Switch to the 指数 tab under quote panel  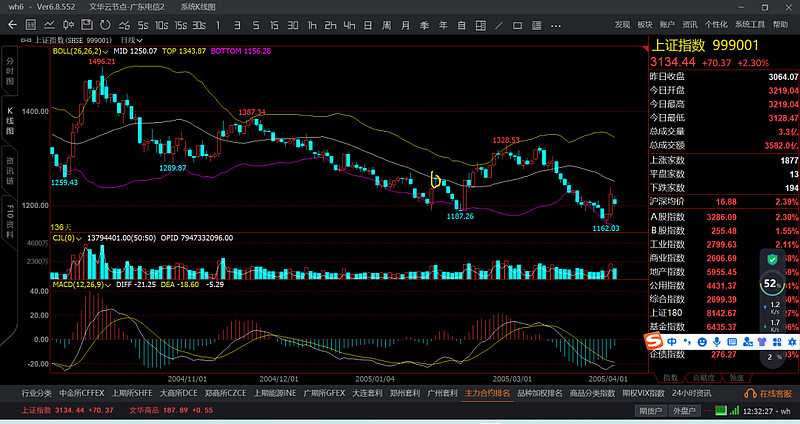pos(670,378)
